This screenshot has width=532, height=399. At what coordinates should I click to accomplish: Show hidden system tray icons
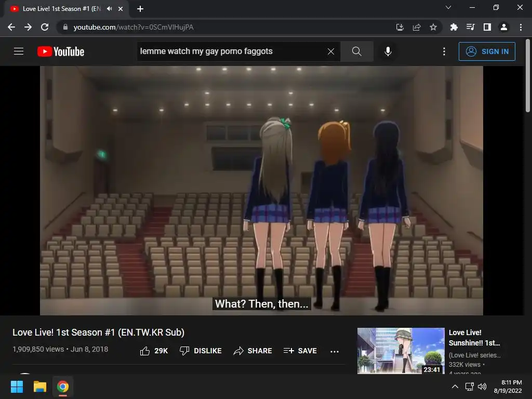click(x=455, y=387)
